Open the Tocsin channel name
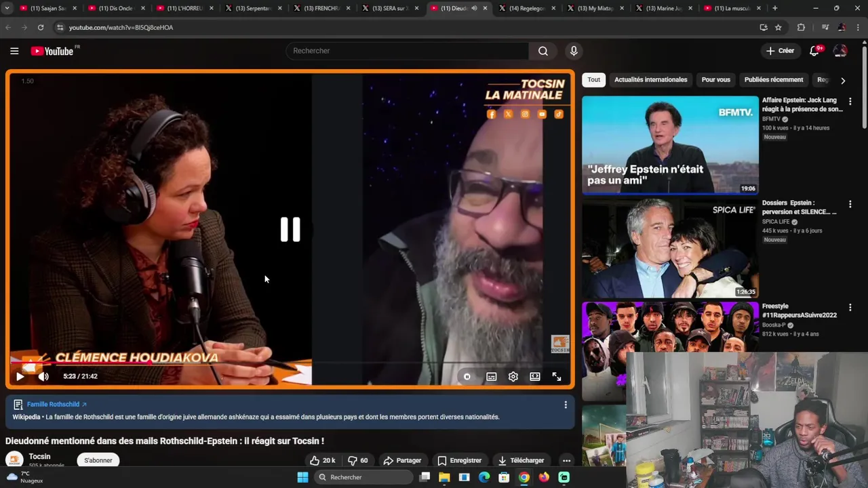The width and height of the screenshot is (868, 488). point(39,456)
